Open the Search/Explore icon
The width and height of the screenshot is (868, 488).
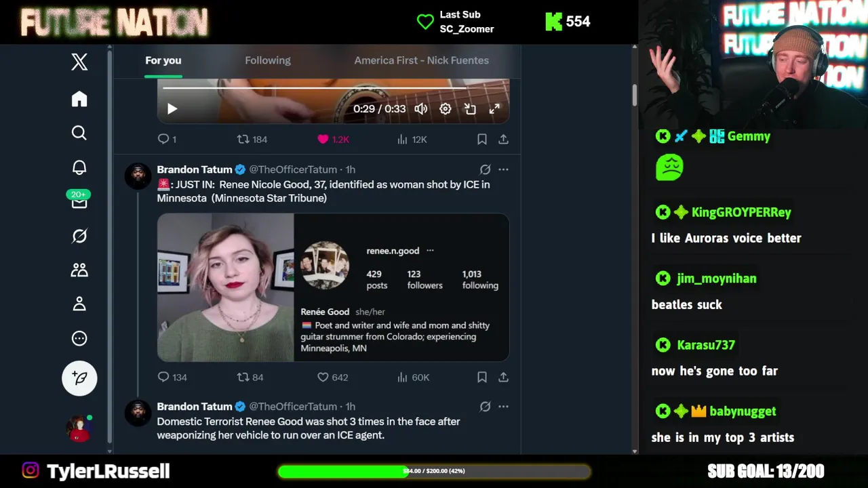click(79, 133)
